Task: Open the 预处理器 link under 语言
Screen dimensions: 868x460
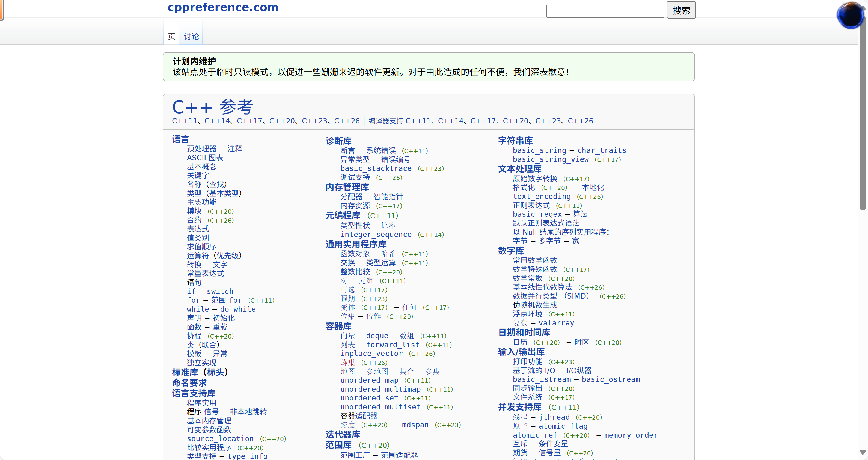Action: tap(201, 149)
